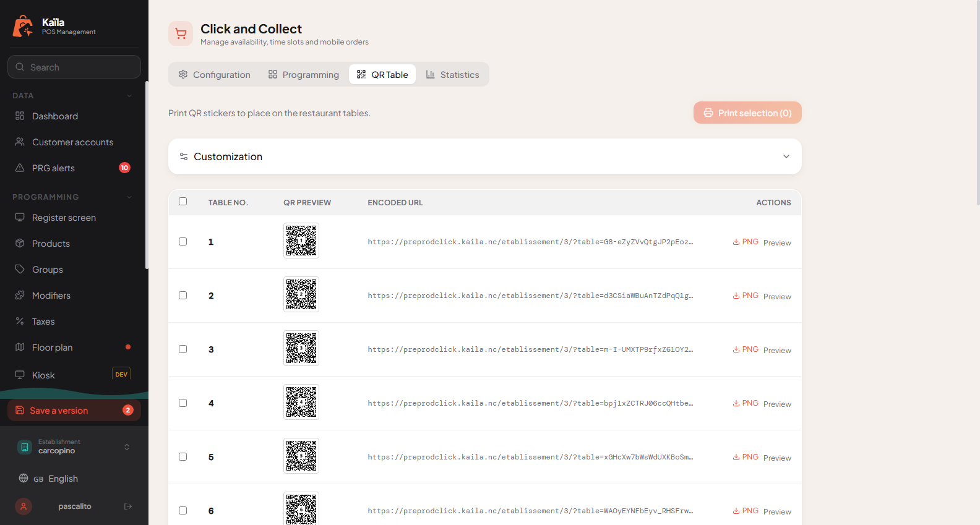Viewport: 980px width, 525px height.
Task: Click the QR code thumbnail for table 3
Action: pos(301,348)
